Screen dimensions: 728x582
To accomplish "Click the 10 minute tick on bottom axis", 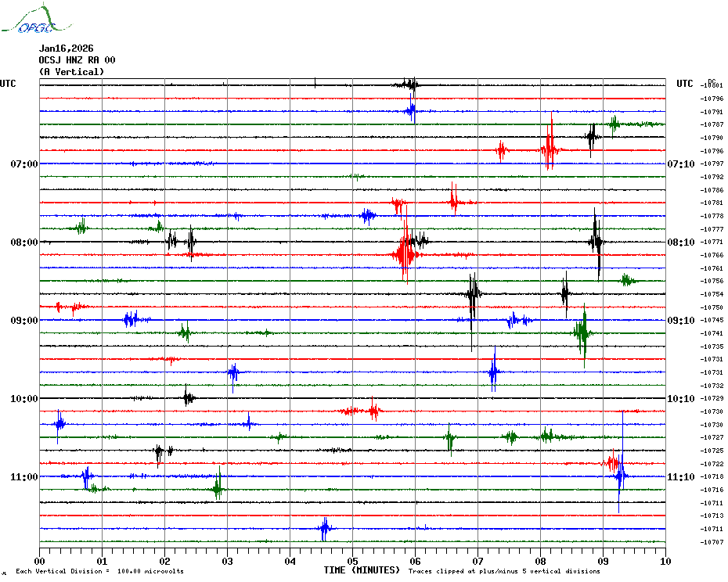I will (665, 561).
